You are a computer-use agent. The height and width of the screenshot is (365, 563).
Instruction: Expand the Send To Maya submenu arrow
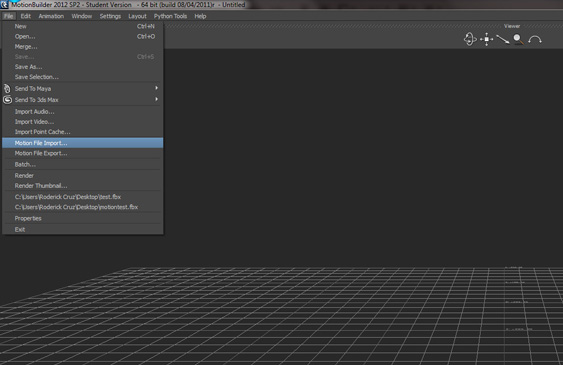pyautogui.click(x=156, y=88)
